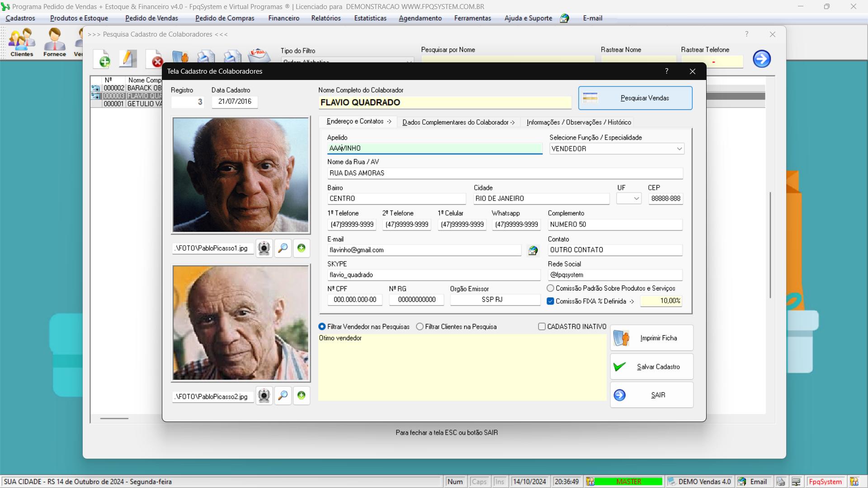Screen dimensions: 868x488
Task: Click Imprimir Ficha button
Action: (x=651, y=338)
